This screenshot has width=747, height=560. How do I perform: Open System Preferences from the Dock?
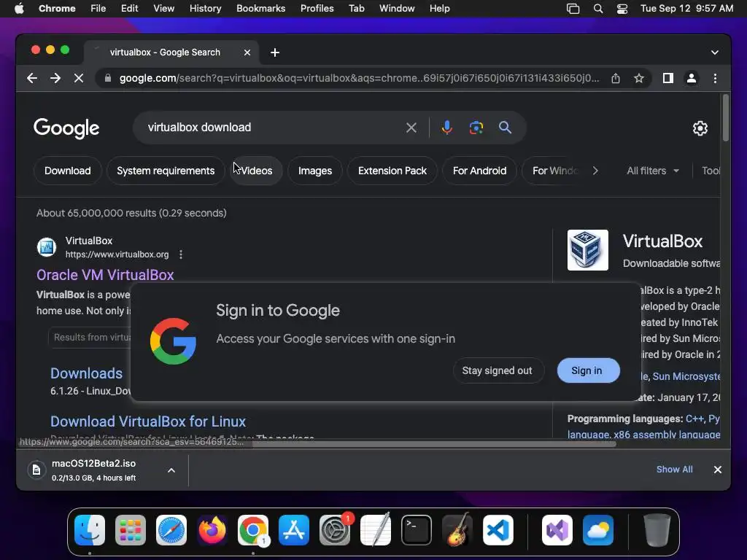click(x=334, y=530)
